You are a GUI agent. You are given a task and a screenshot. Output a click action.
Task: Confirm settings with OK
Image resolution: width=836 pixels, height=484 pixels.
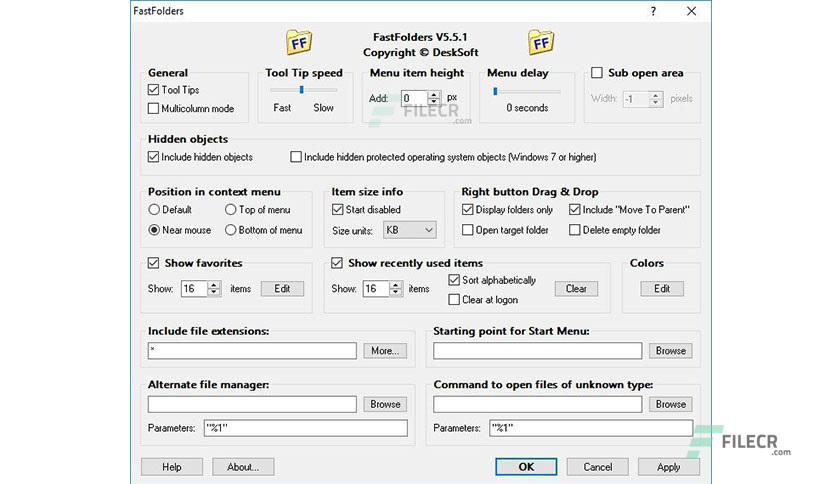pos(526,467)
